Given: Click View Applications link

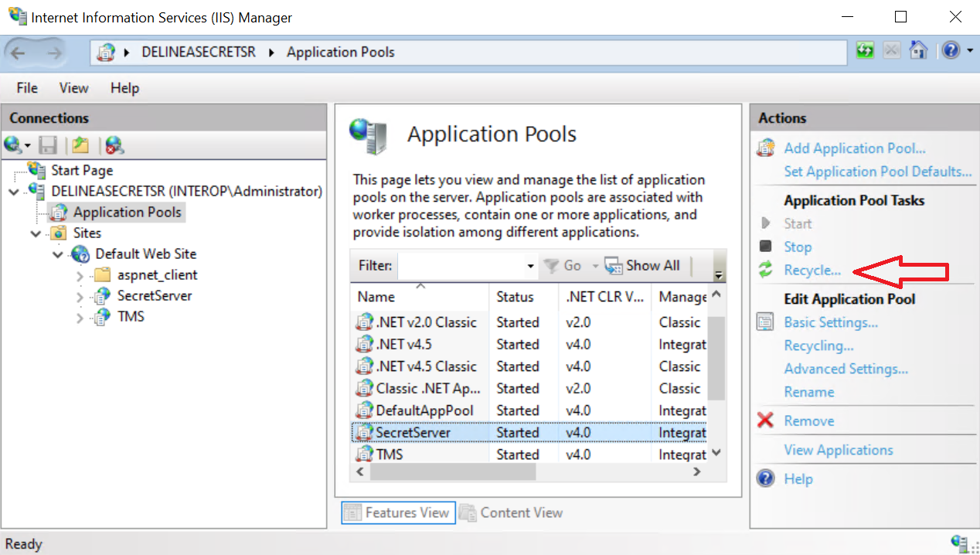Looking at the screenshot, I should click(839, 450).
